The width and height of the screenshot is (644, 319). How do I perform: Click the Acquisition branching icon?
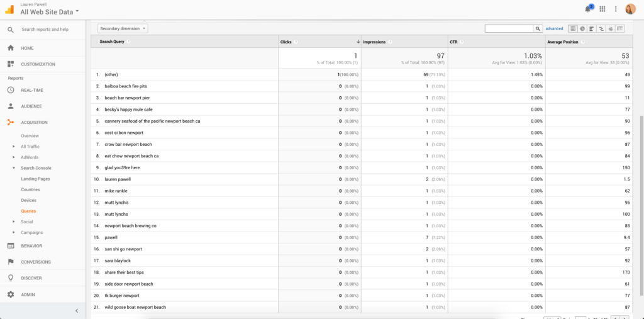pos(11,122)
